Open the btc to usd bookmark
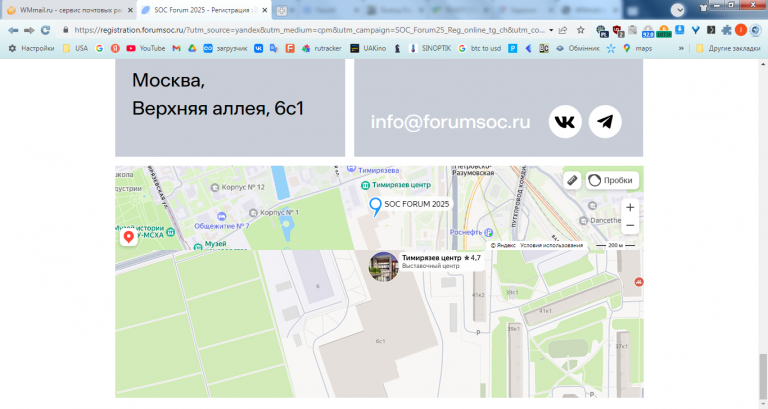The image size is (768, 409). [x=479, y=48]
